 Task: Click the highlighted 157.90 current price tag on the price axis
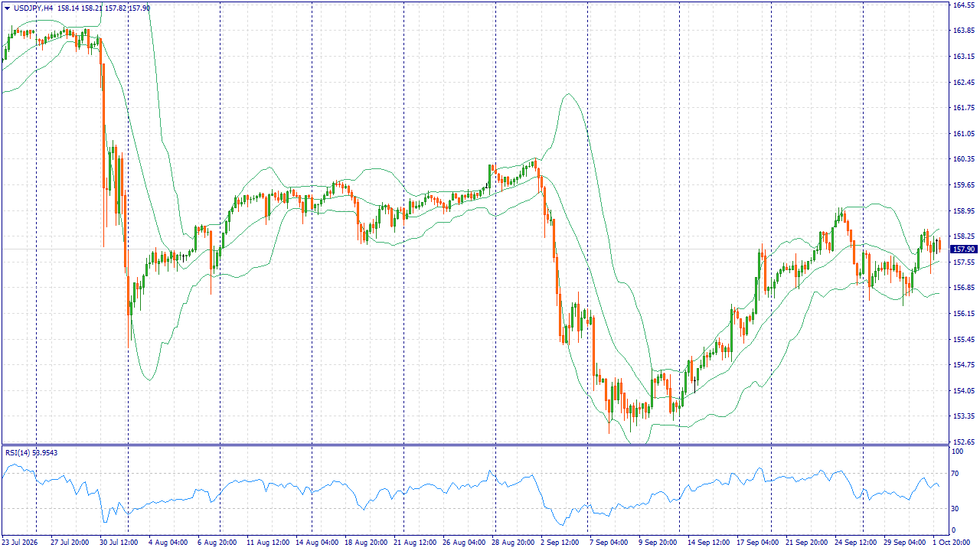click(963, 249)
